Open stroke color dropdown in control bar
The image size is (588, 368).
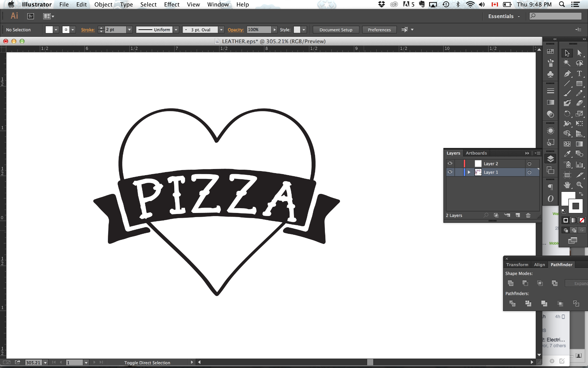tap(72, 30)
